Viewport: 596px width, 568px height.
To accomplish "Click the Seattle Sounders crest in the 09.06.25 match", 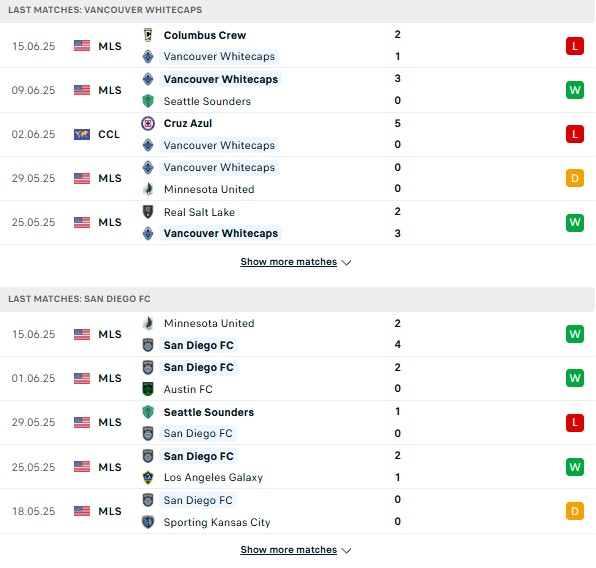I will [x=148, y=101].
